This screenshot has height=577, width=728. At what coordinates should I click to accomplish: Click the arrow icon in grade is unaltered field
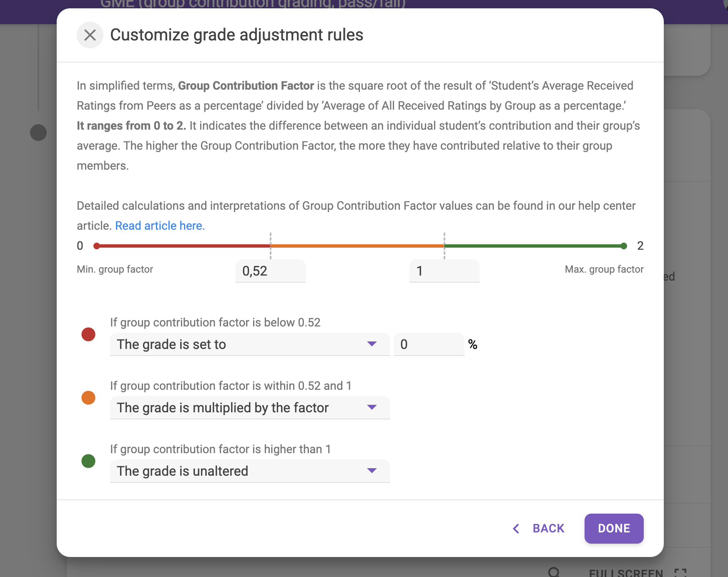click(x=372, y=471)
